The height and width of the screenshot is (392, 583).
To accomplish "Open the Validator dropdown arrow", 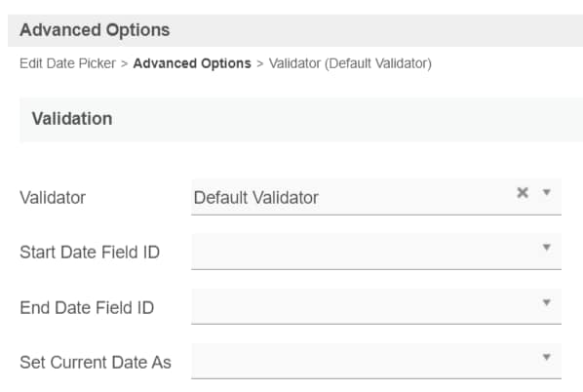I will 546,192.
